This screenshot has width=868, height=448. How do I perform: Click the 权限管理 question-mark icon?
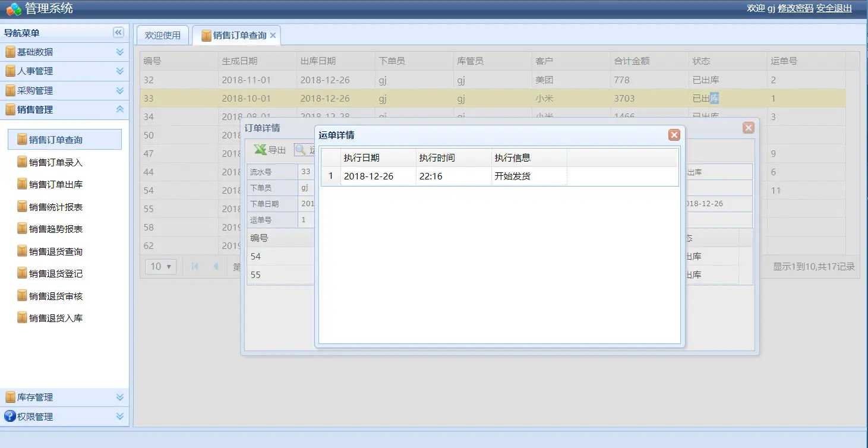tap(10, 416)
